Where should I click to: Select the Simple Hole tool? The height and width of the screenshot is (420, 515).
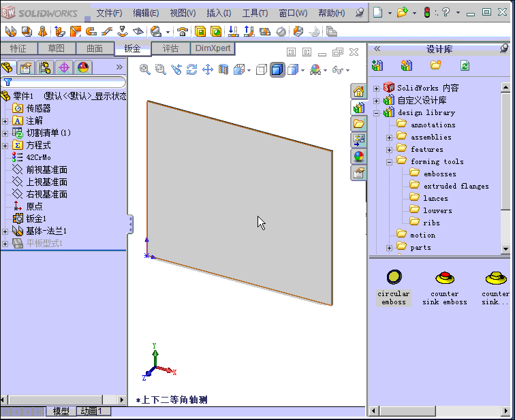coord(216,31)
